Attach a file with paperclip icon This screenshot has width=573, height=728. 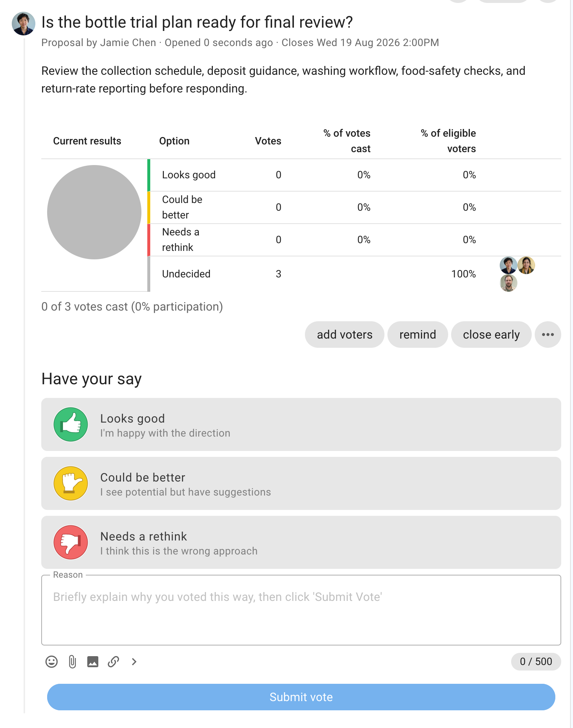(x=72, y=662)
